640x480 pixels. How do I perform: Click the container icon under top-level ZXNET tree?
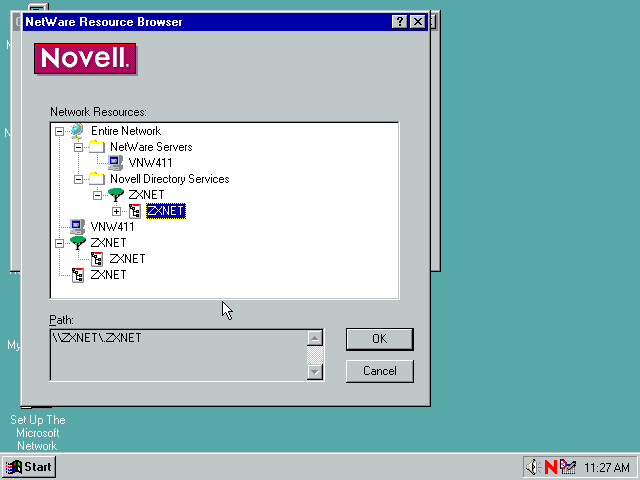[x=97, y=259]
